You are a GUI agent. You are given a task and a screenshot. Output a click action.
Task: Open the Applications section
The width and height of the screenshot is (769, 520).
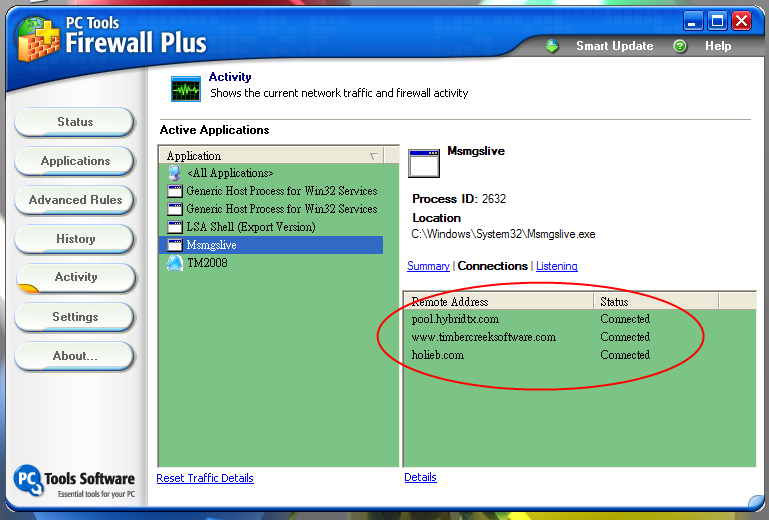pyautogui.click(x=75, y=161)
